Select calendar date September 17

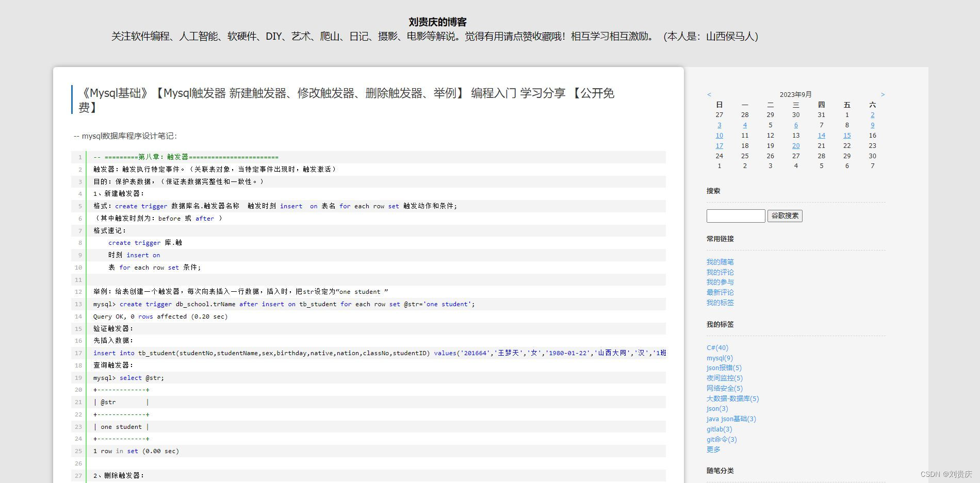(719, 146)
